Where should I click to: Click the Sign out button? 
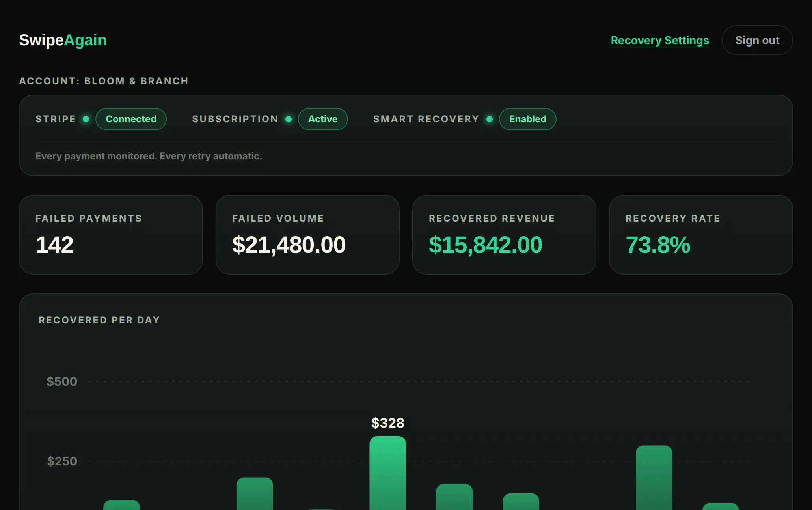click(x=757, y=40)
